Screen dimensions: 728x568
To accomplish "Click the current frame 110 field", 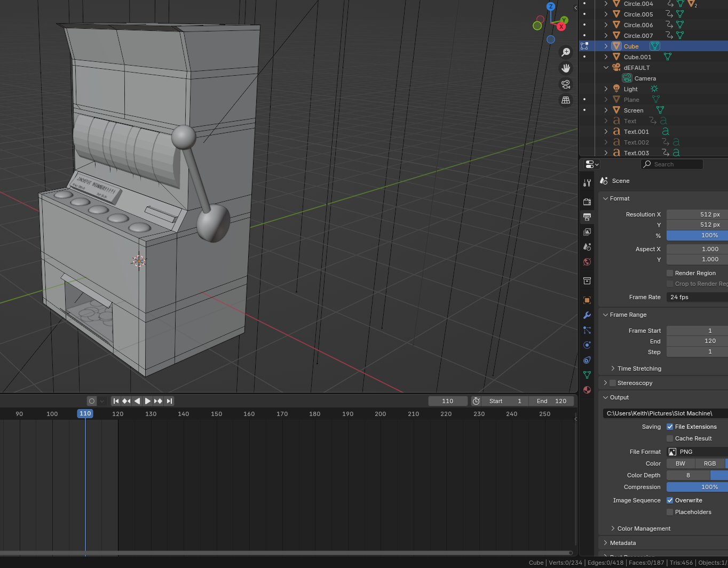I will [448, 401].
